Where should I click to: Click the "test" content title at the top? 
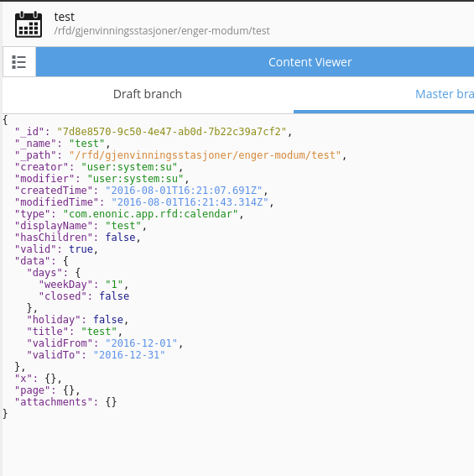tap(65, 17)
